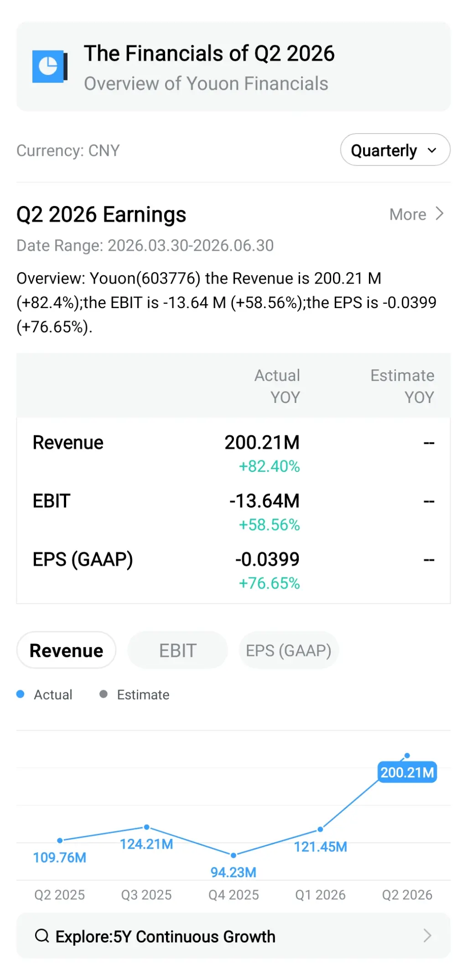Screen dimensions: 467x980
Task: Click the Date Range text
Action: (145, 246)
